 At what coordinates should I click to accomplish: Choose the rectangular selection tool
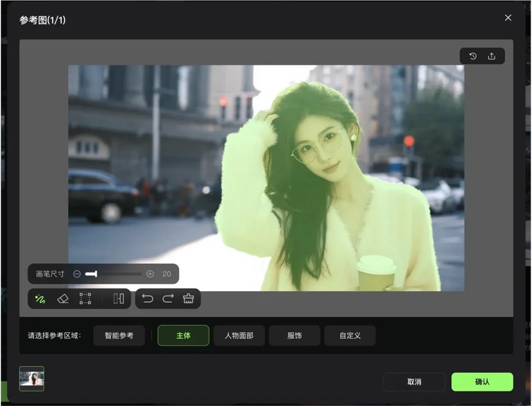coord(85,299)
